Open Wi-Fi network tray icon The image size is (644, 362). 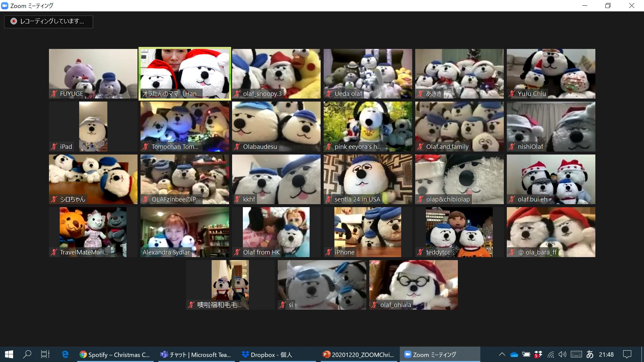[x=551, y=355]
